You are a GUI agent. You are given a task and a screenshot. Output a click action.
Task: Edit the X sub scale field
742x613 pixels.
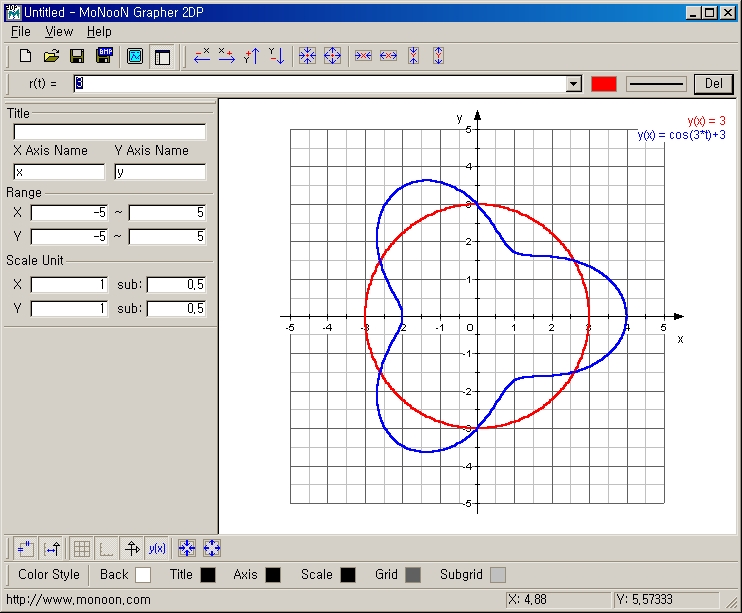177,284
